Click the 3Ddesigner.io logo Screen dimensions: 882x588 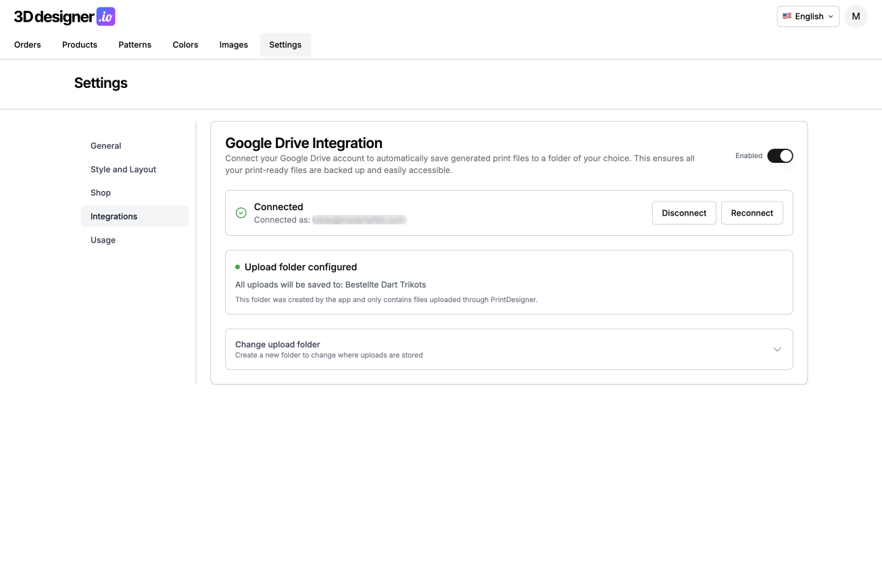pyautogui.click(x=65, y=17)
